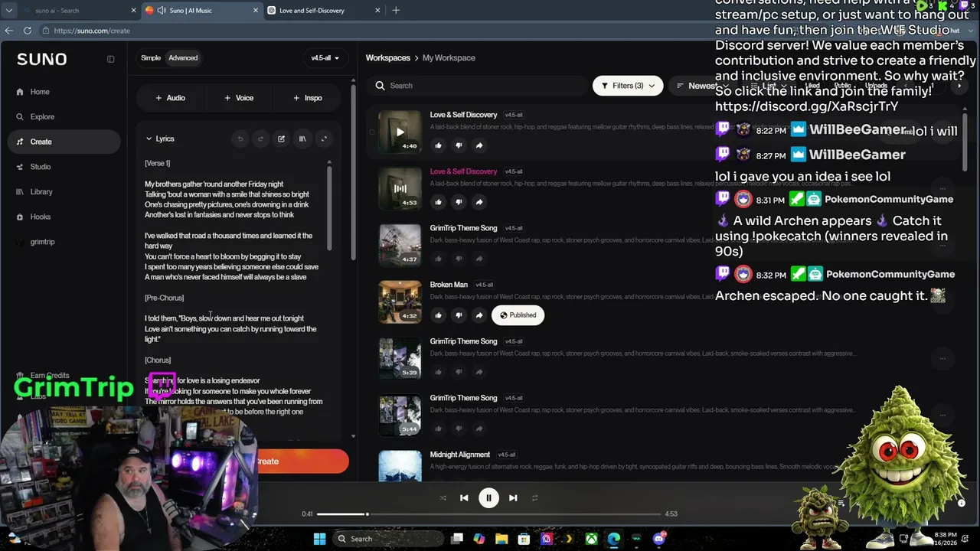
Task: Open the Filters (3) dropdown
Action: click(628, 86)
